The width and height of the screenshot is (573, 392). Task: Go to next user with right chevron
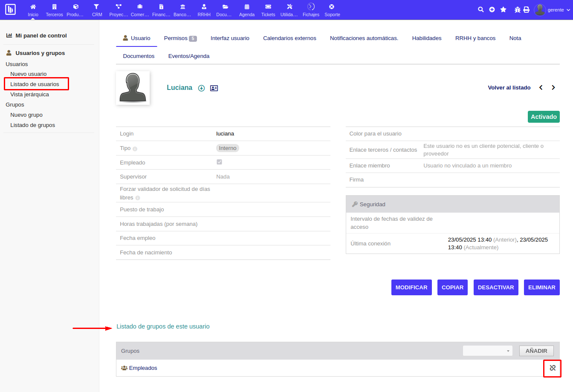553,88
